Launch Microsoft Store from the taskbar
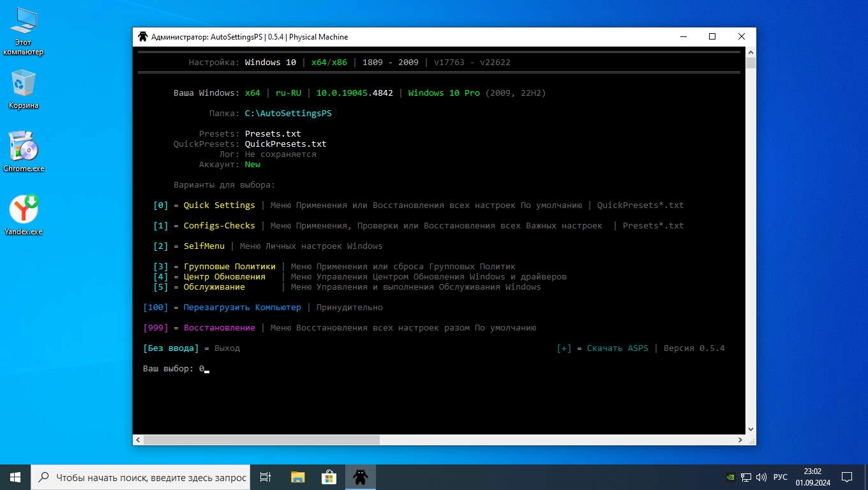This screenshot has width=868, height=490. point(329,477)
